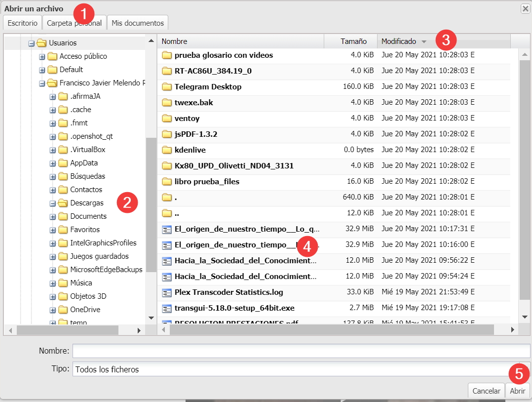Sort the list by Tamaño column header
This screenshot has height=402, width=532.
coord(353,41)
